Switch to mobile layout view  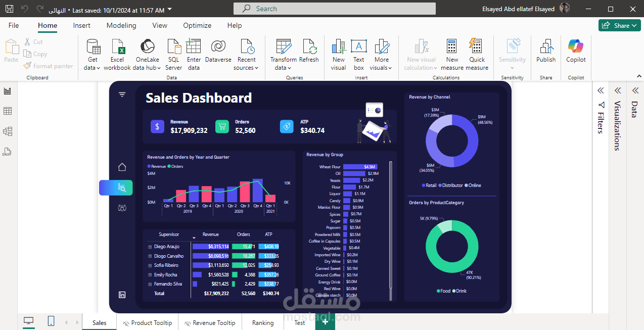(x=51, y=321)
